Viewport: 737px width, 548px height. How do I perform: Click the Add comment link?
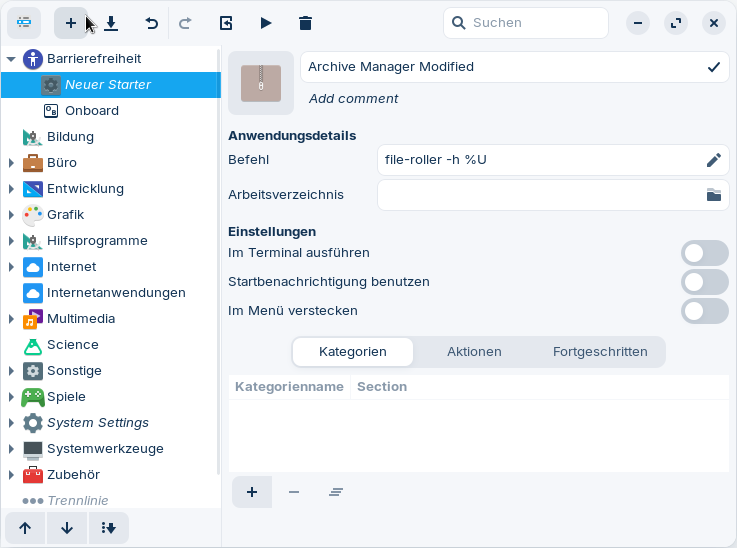[353, 99]
